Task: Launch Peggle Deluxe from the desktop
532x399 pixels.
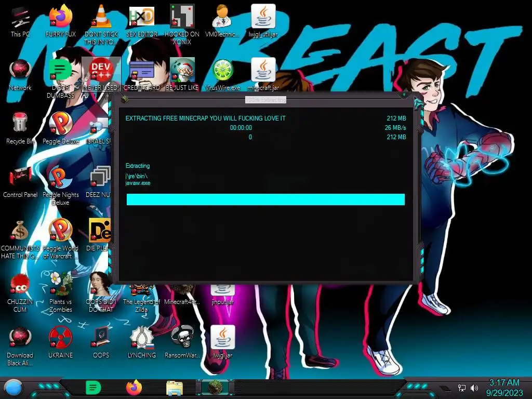Action: 60,129
